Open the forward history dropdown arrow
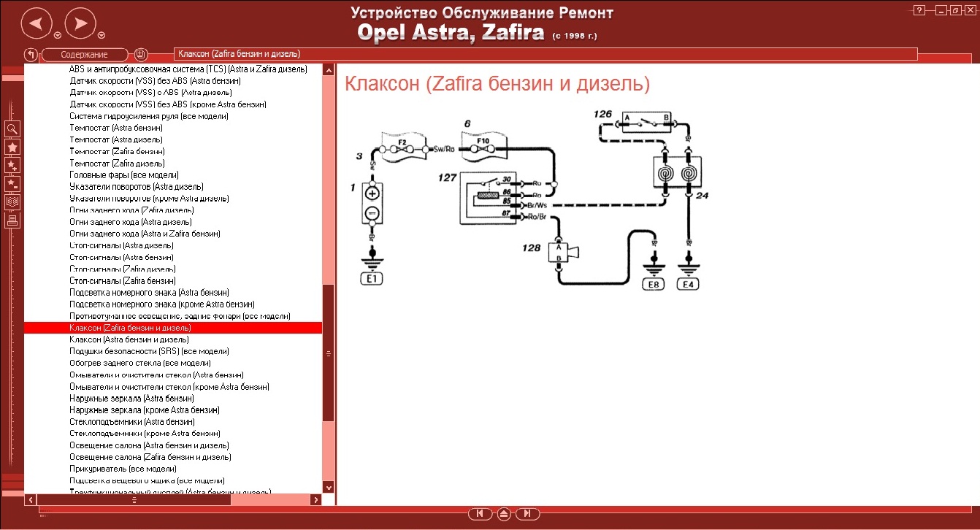Viewport: 980px width, 530px height. (x=102, y=35)
